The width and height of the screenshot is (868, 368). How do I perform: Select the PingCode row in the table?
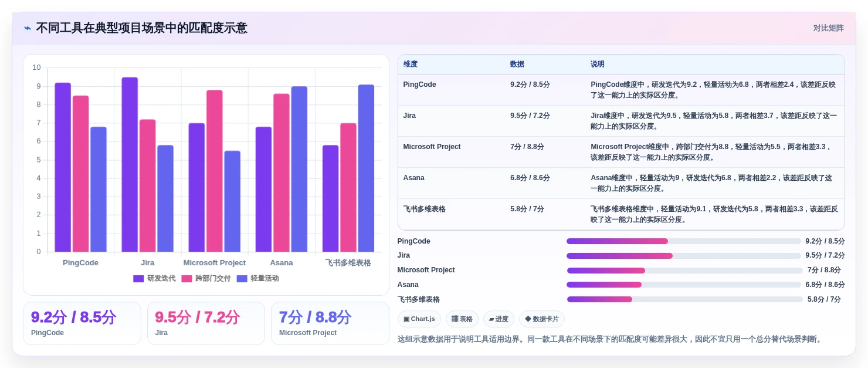coord(621,90)
